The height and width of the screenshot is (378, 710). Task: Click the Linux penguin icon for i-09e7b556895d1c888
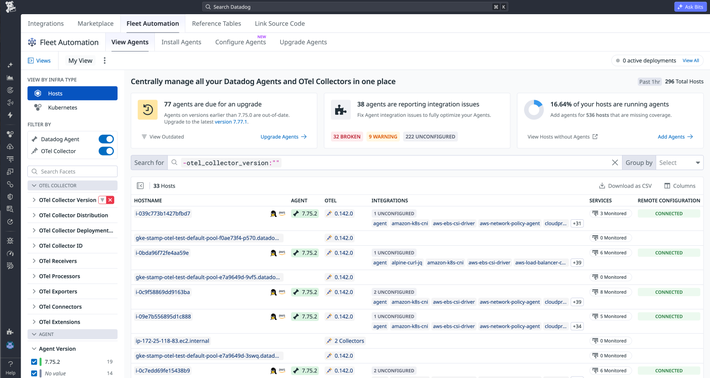(273, 317)
